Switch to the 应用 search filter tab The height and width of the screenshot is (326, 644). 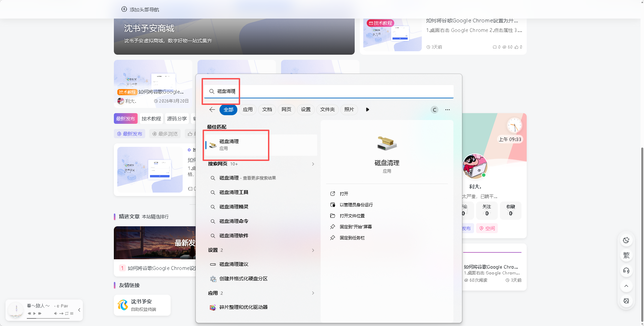248,109
